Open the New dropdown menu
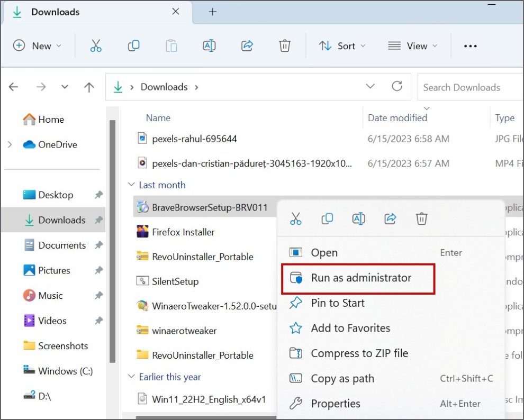 click(x=37, y=46)
